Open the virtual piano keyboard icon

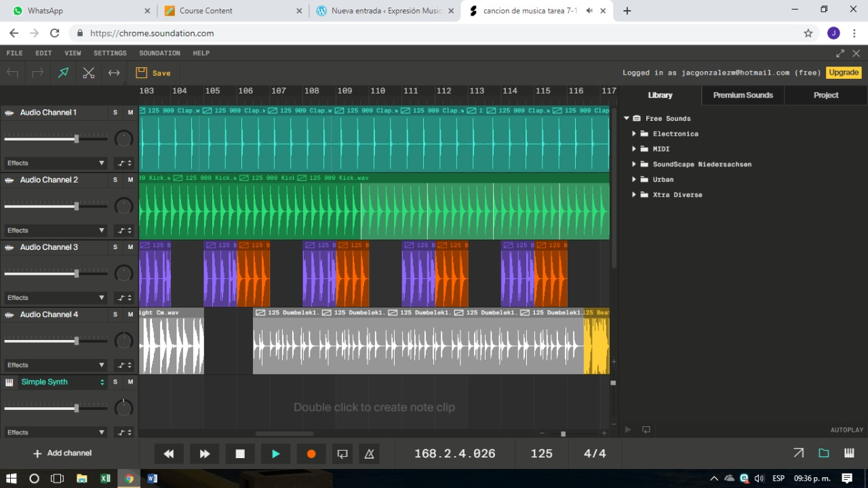[849, 453]
